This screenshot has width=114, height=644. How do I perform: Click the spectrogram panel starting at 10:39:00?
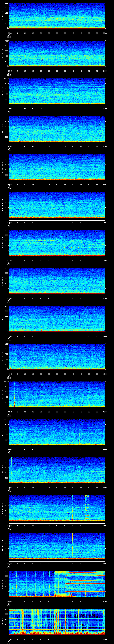(x=57, y=280)
